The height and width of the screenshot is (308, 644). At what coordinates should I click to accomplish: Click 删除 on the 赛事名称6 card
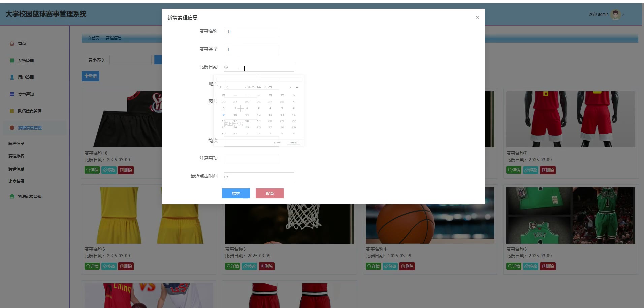(126, 266)
